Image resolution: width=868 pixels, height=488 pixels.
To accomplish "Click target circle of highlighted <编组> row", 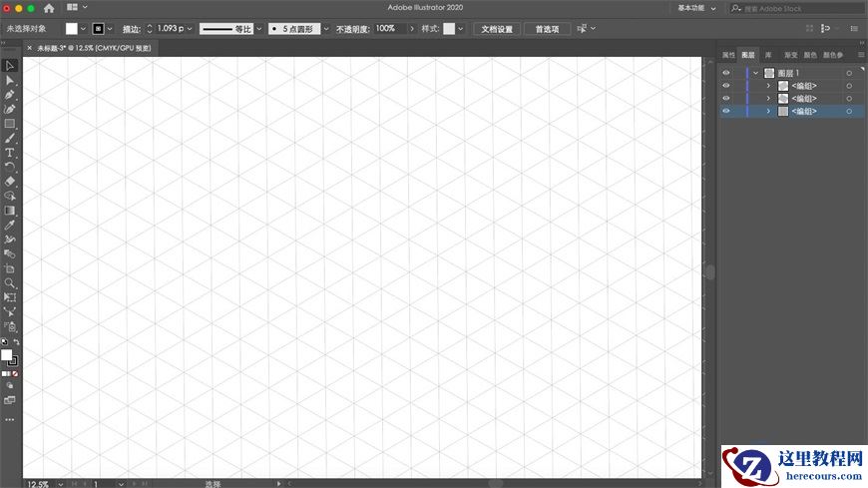I will [849, 112].
